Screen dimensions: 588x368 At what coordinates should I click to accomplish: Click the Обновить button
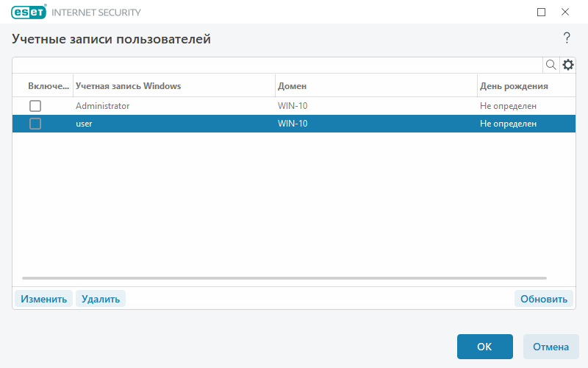(544, 299)
